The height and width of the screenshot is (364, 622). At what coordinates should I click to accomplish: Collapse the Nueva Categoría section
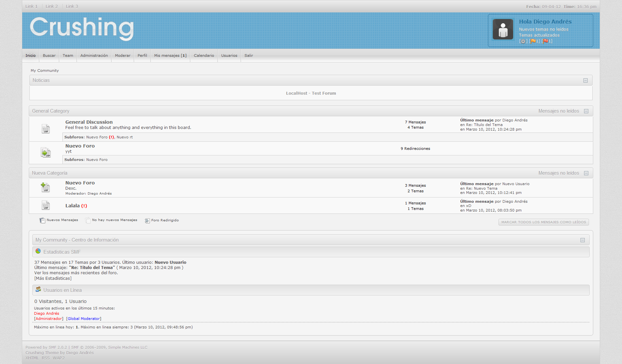coord(586,173)
